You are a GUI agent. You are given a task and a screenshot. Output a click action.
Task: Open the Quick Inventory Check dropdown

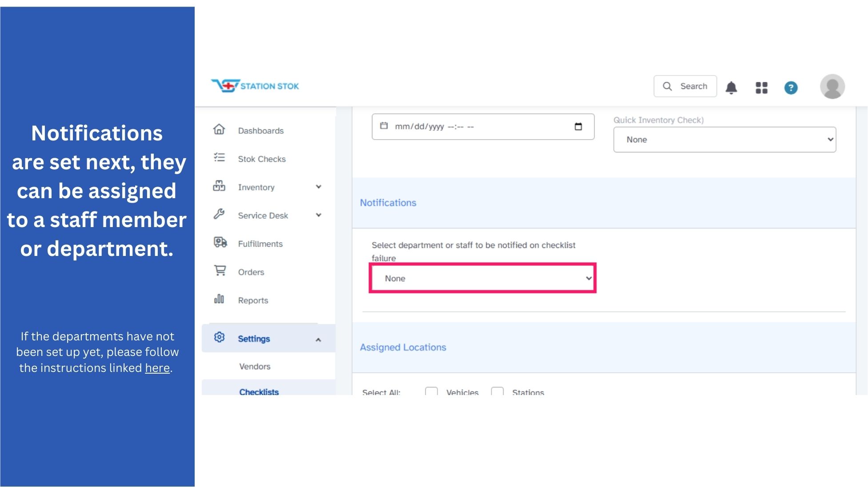tap(724, 140)
